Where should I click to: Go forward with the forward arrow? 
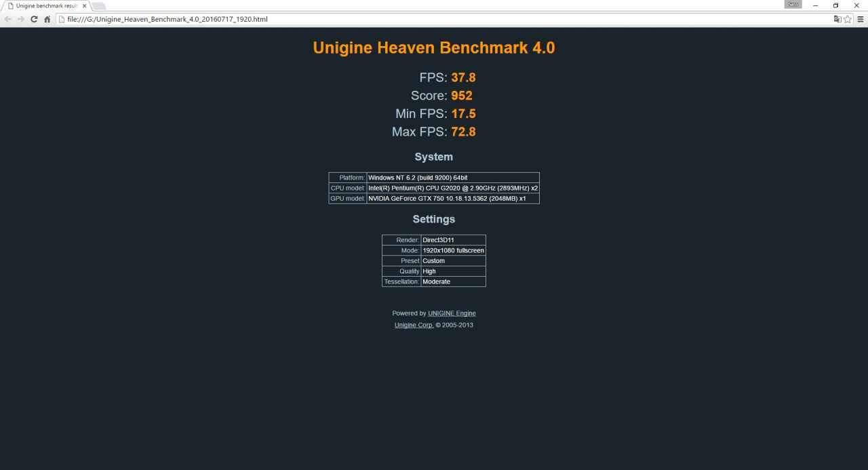[21, 19]
